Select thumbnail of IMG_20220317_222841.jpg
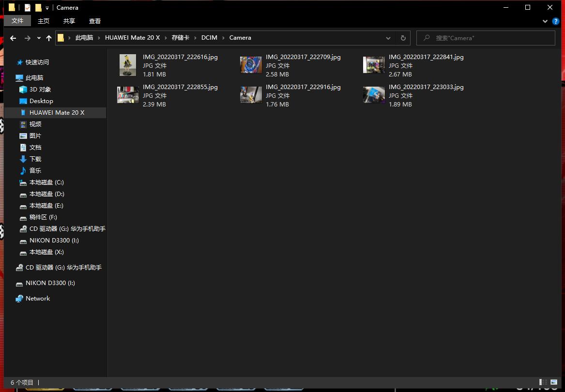 pos(374,65)
